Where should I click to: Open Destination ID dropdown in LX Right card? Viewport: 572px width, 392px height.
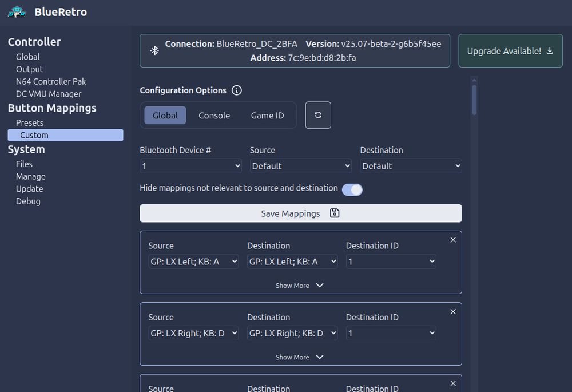tap(391, 333)
